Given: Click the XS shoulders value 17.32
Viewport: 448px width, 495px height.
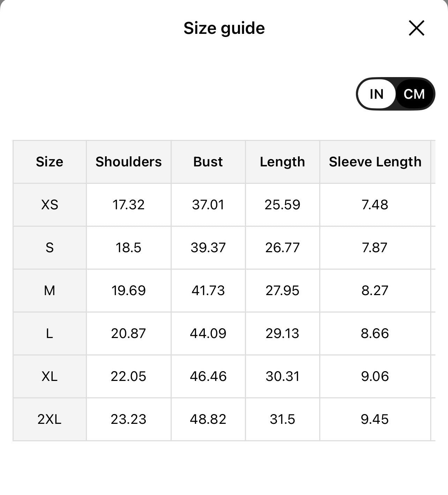Looking at the screenshot, I should click(x=128, y=205).
